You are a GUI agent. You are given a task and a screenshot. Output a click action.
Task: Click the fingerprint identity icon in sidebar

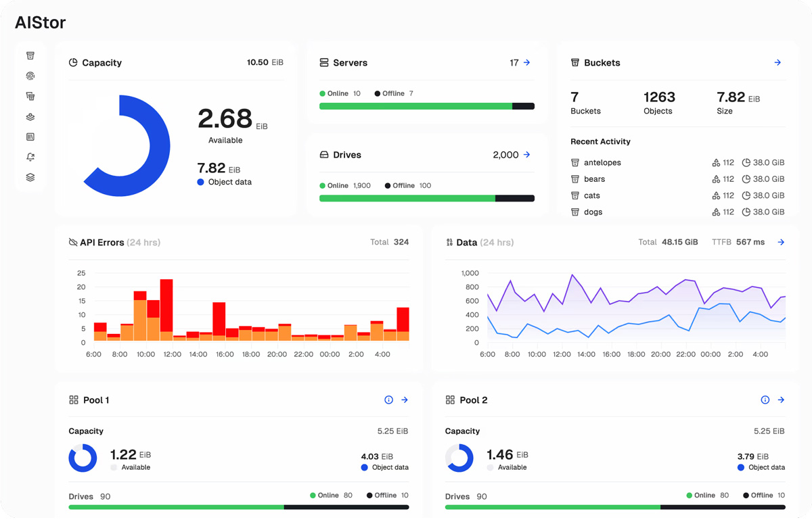pos(30,76)
